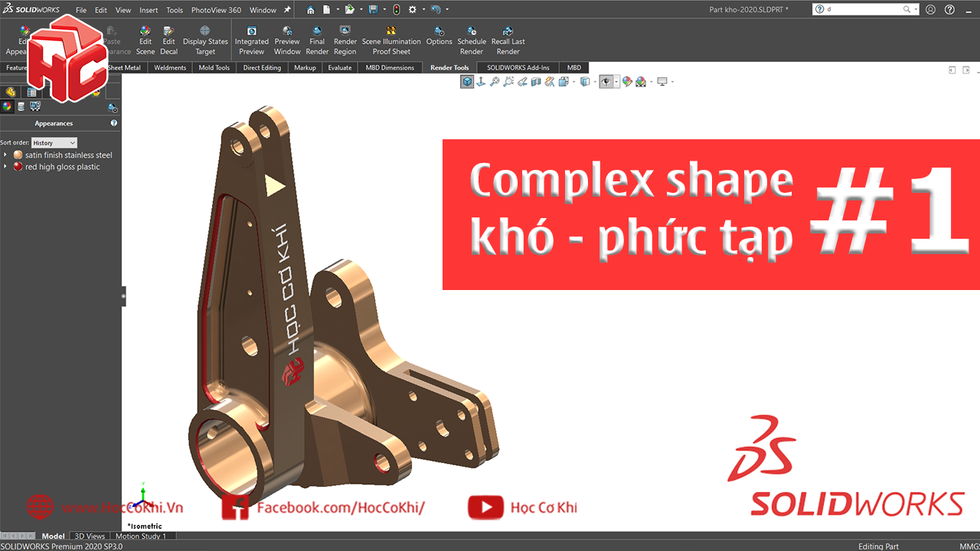980x551 pixels.
Task: Expand the Open file dropdown arrow
Action: 360,10
